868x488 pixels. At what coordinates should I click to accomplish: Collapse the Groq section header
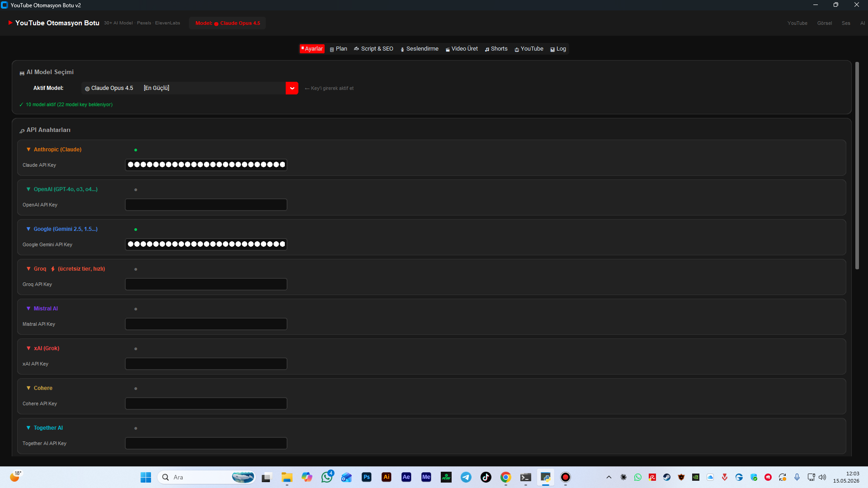point(66,269)
